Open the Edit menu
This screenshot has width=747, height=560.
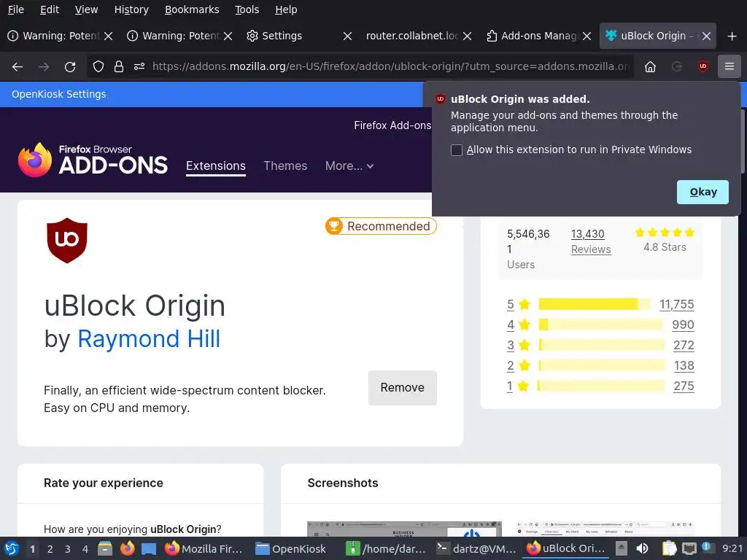coord(50,9)
